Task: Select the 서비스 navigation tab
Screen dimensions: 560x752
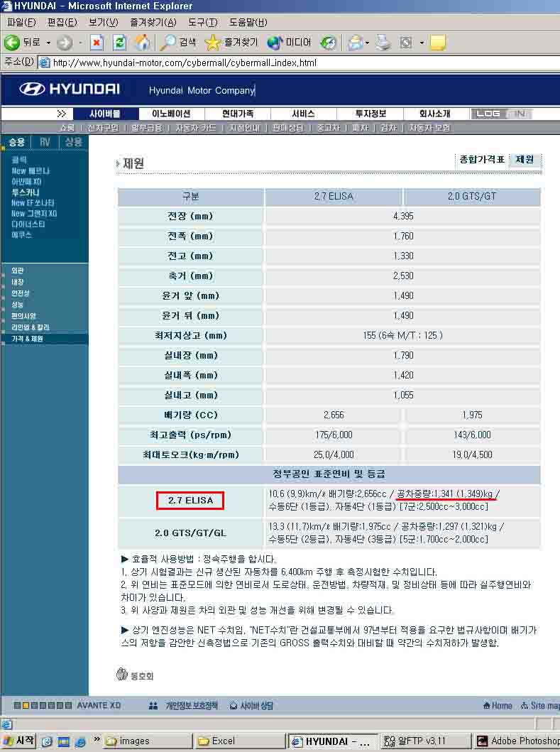Action: coord(304,114)
